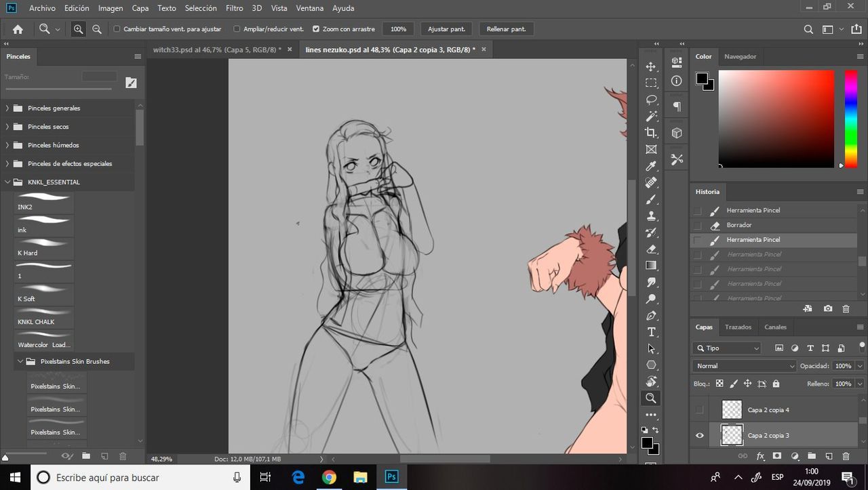
Task: Select the Move tool
Action: (x=651, y=66)
